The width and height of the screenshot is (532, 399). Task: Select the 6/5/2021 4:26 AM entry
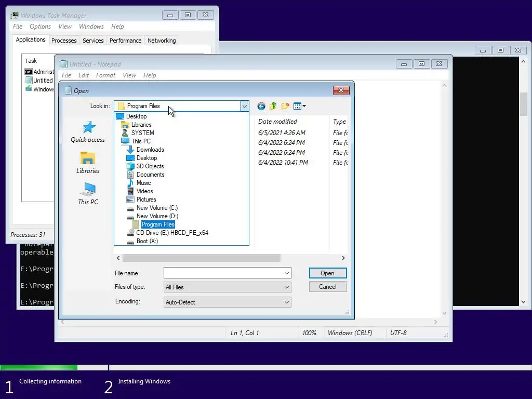click(x=282, y=132)
